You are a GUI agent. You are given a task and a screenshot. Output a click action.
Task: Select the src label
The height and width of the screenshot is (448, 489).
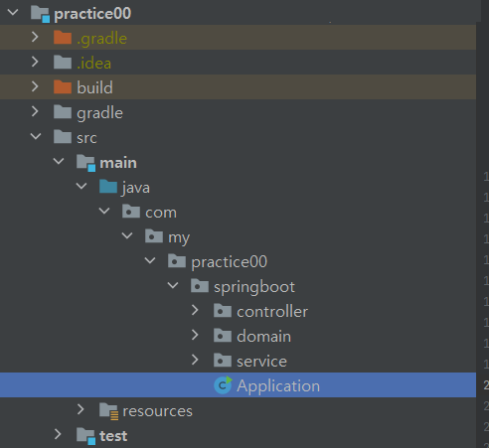(x=86, y=138)
